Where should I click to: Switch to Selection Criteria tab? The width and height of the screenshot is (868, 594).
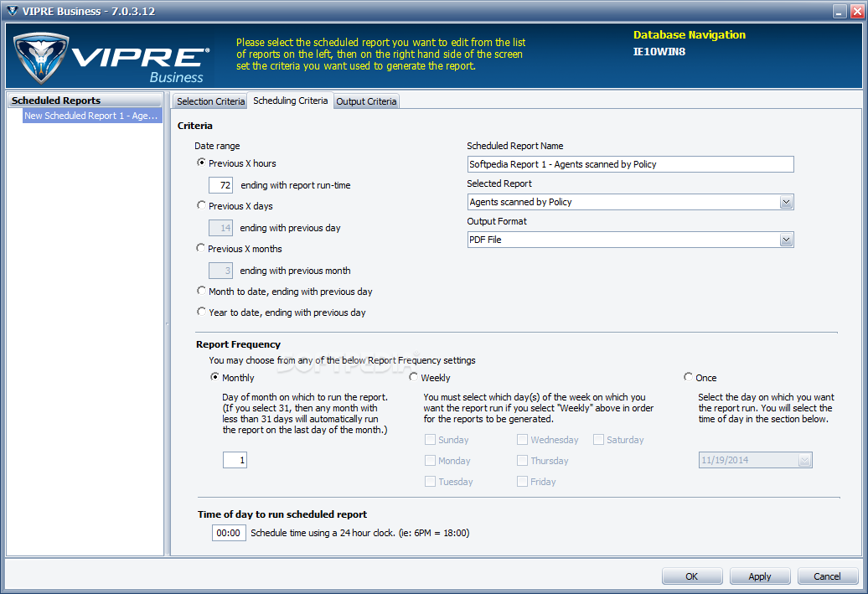click(210, 101)
